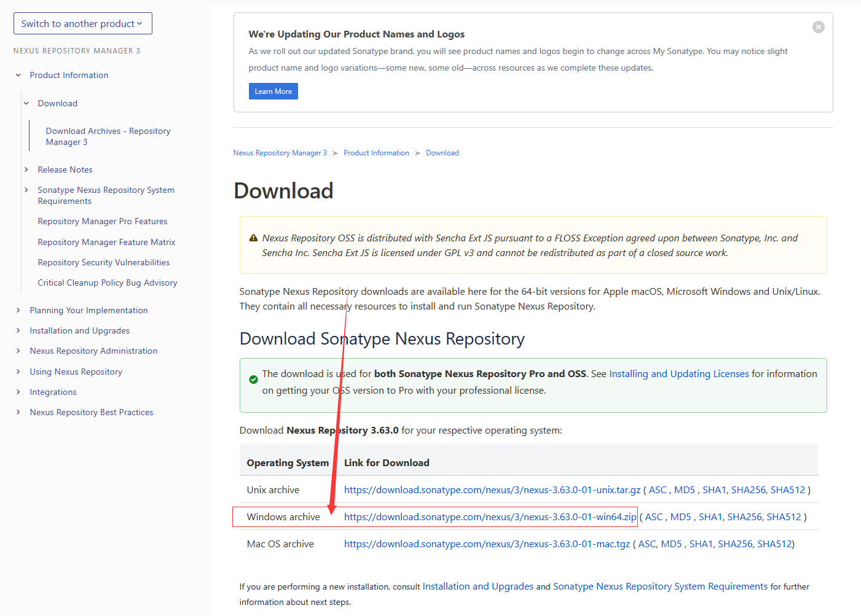861x616 pixels.
Task: Open Nexus Repository Best Practices section
Action: pos(92,412)
